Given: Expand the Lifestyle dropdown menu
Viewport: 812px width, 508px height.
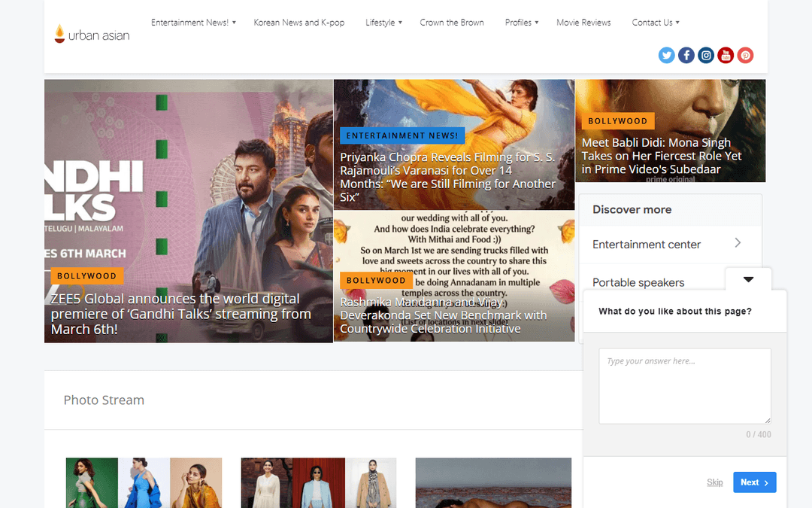Looking at the screenshot, I should click(x=383, y=23).
